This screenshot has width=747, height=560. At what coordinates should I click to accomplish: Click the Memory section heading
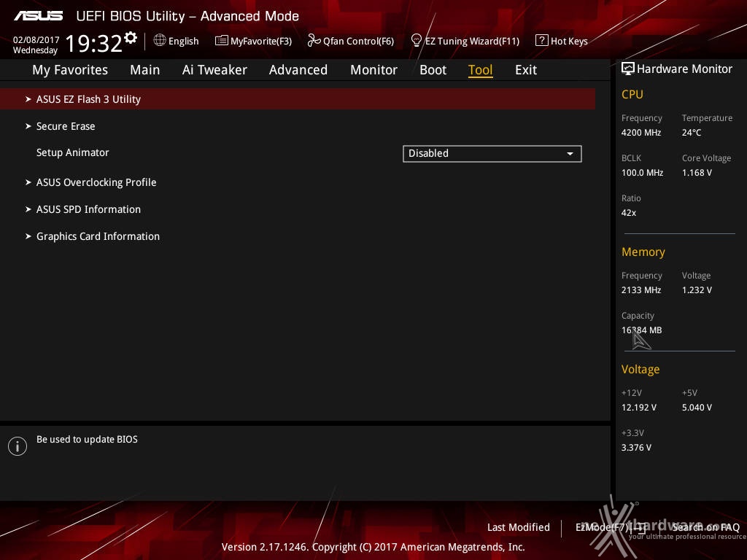[x=643, y=252]
